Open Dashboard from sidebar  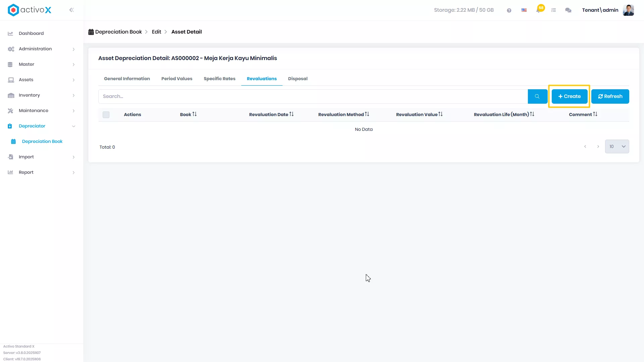(x=31, y=34)
